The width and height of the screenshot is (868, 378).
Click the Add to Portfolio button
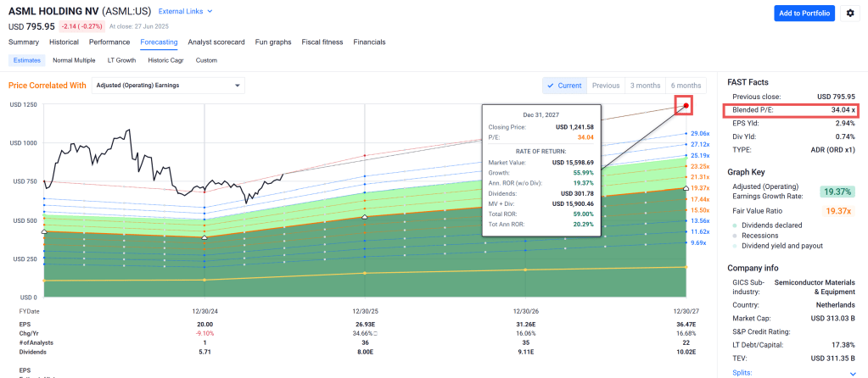804,14
